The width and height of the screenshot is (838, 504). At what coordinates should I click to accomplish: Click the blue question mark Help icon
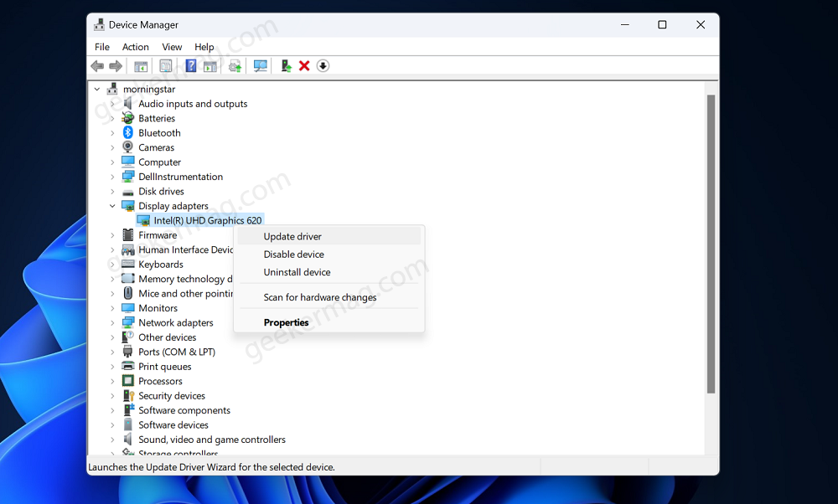[191, 66]
